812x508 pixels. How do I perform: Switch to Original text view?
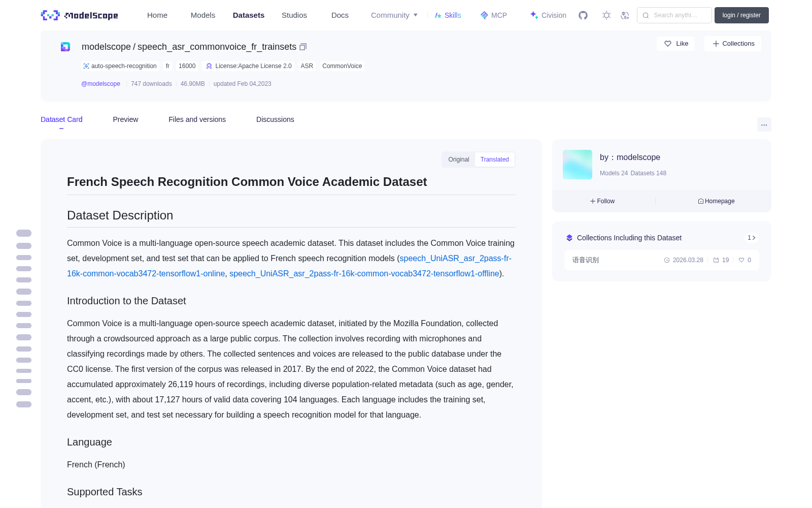pyautogui.click(x=459, y=160)
